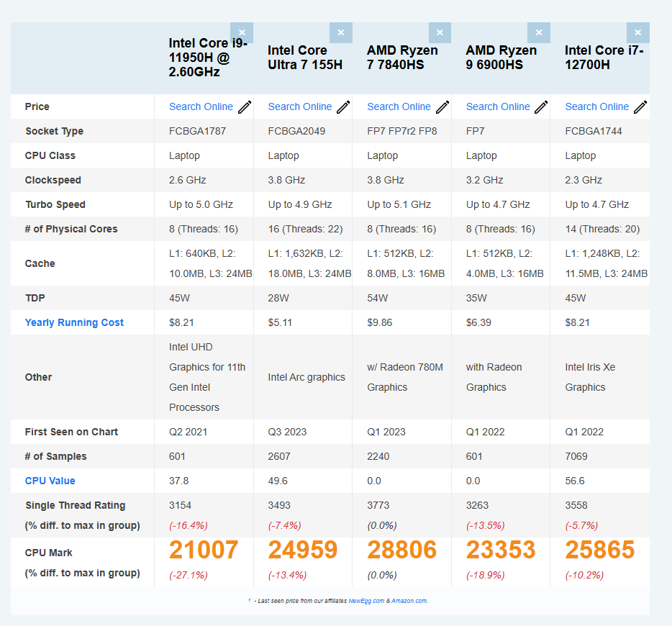Click the Intel Core i7-12700H header
Viewport: 672px width, 626px height.
[604, 58]
